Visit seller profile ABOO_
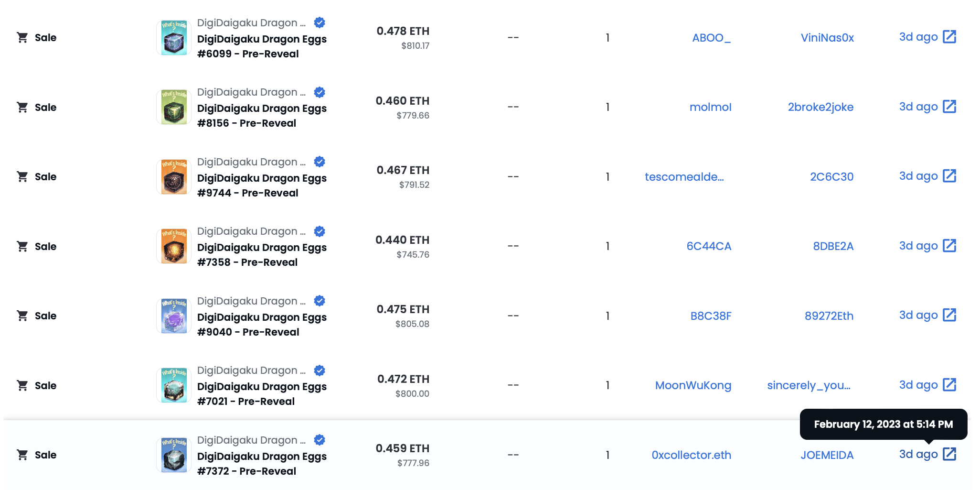This screenshot has width=980, height=490. click(712, 38)
